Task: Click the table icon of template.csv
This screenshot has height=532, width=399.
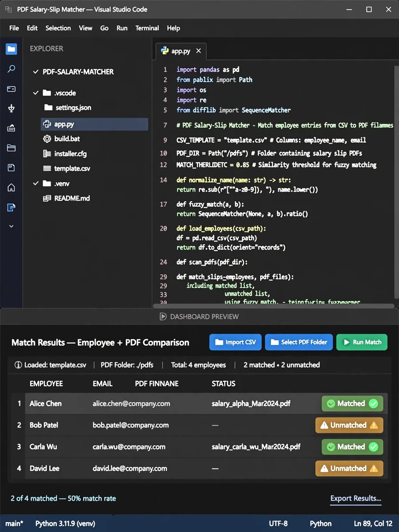Action: (47, 168)
